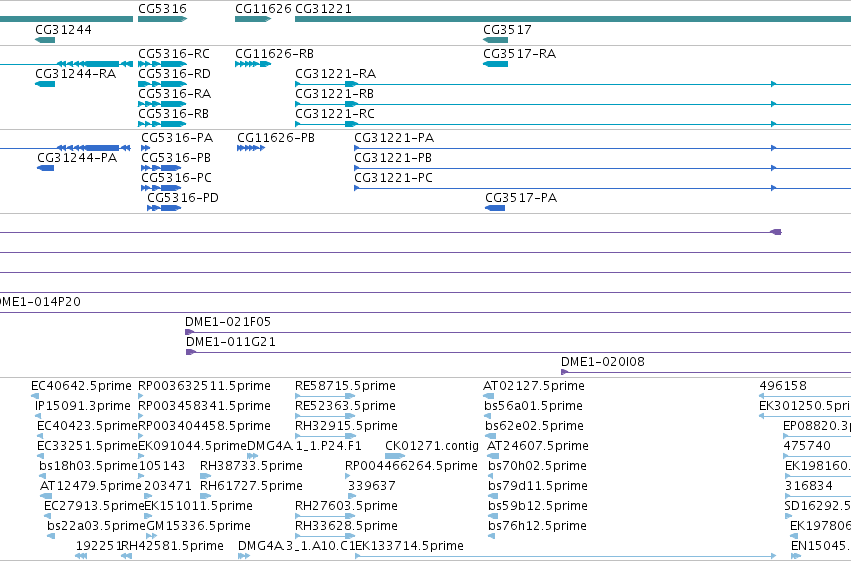Select EST RE58715.5prime
851x561 pixels.
coord(345,386)
